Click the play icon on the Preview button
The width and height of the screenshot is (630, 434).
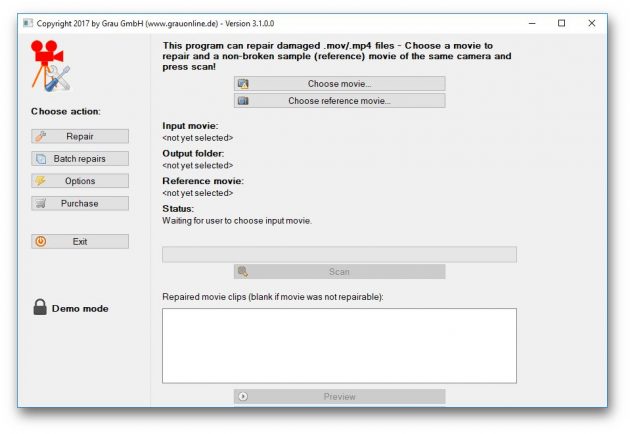(243, 397)
